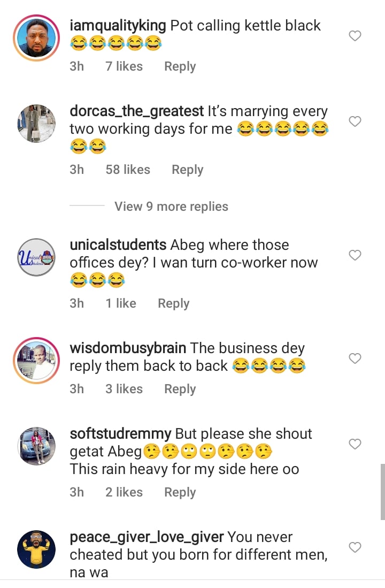The height and width of the screenshot is (588, 385).
Task: Like softstudremmy's comment
Action: click(x=355, y=444)
